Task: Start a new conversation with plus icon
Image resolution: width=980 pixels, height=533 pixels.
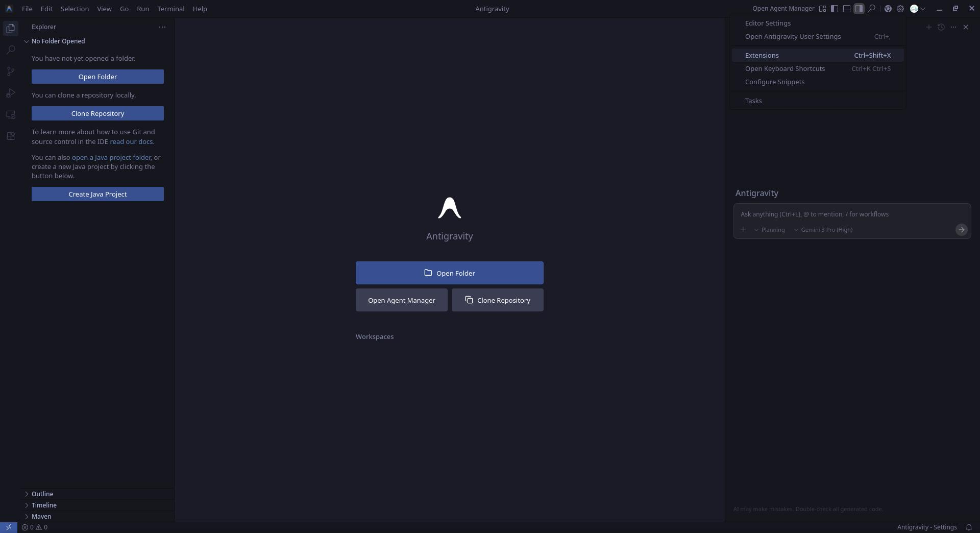Action: pos(929,27)
